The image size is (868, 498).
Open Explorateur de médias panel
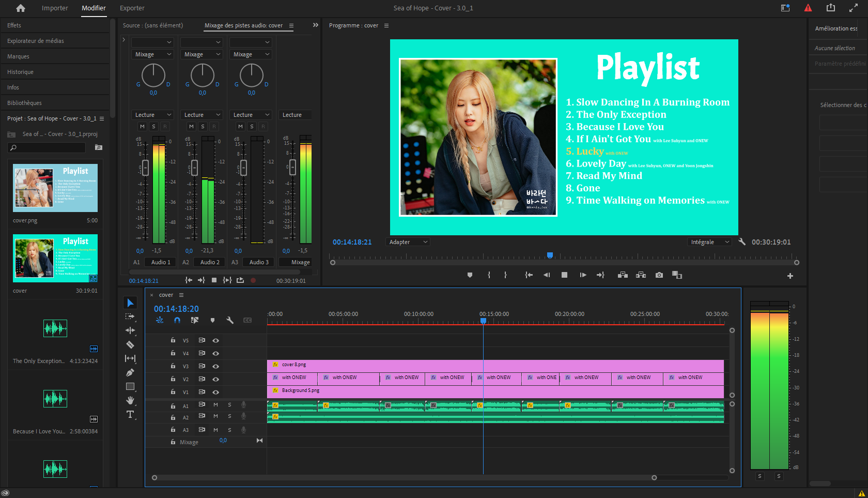coord(36,41)
